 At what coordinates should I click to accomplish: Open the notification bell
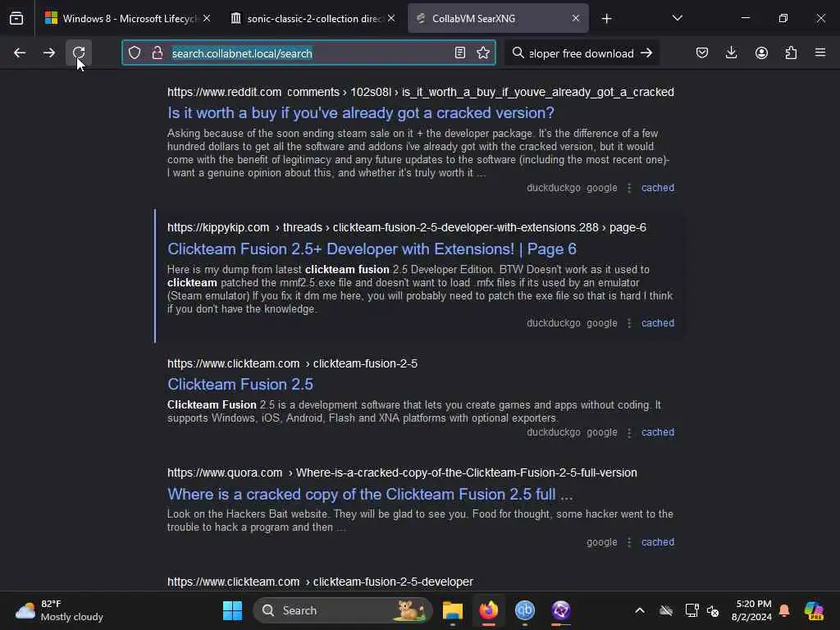(x=784, y=610)
